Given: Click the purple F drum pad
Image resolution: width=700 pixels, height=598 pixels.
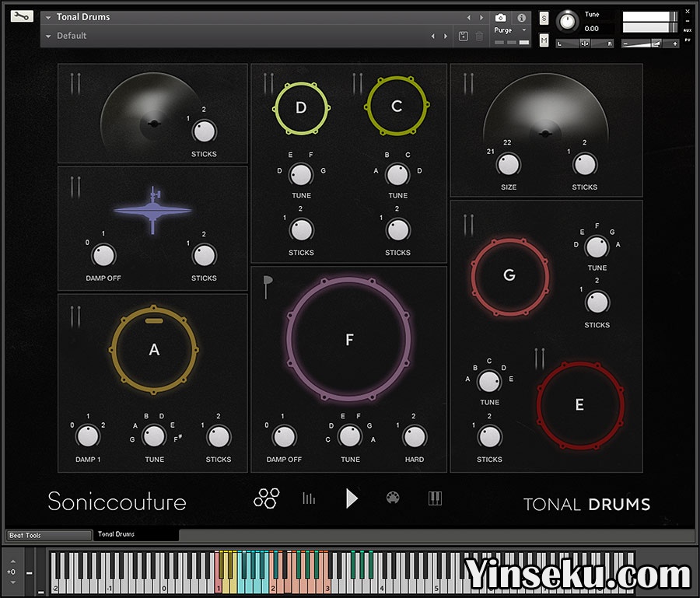Looking at the screenshot, I should tap(348, 339).
